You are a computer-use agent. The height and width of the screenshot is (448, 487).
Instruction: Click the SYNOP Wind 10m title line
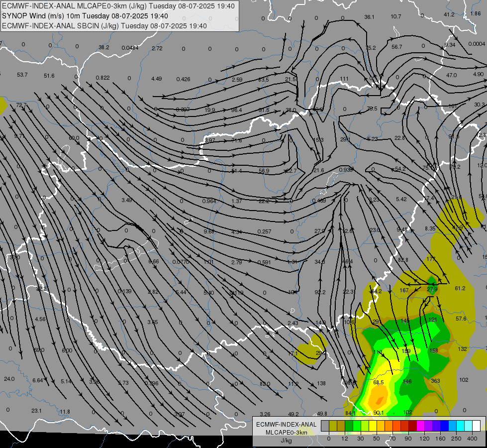click(x=85, y=16)
